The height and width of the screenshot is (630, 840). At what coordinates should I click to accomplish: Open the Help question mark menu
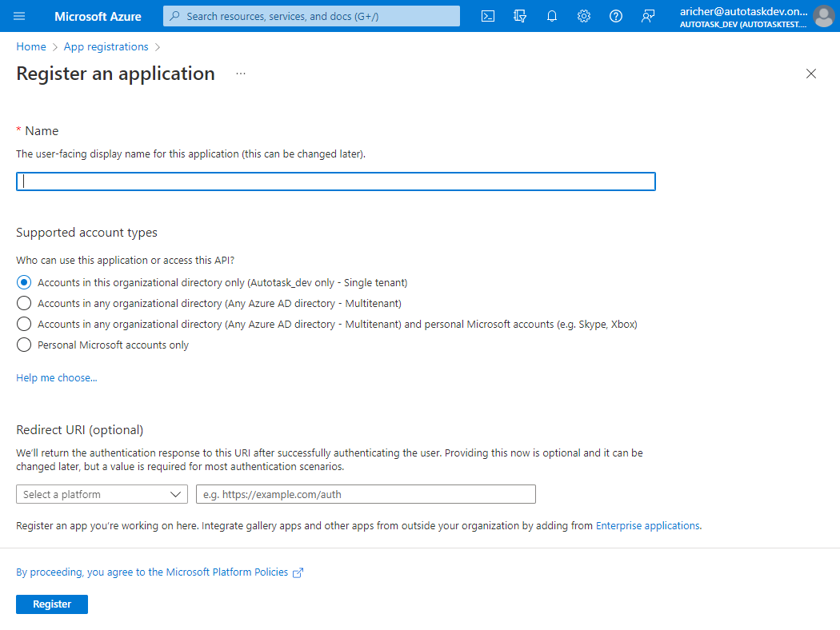click(x=616, y=16)
